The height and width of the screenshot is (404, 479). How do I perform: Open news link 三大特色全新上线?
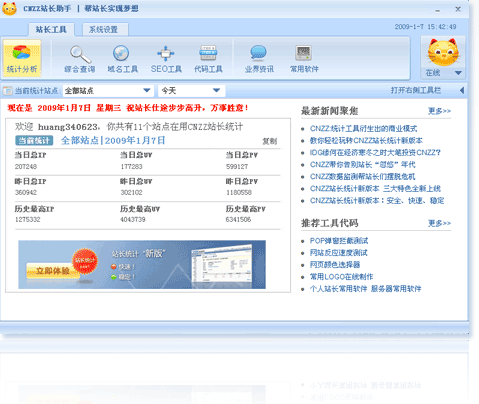(375, 189)
